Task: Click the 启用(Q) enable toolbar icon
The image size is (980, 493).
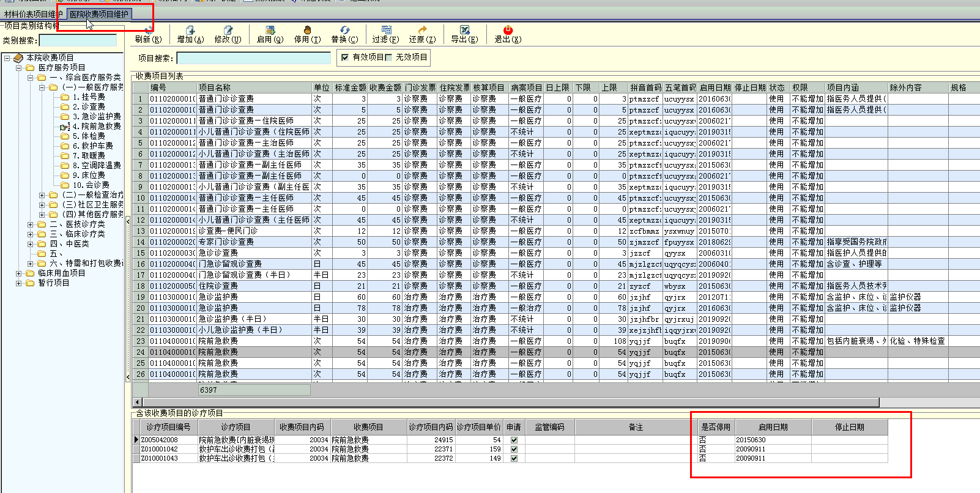Action: [x=270, y=30]
